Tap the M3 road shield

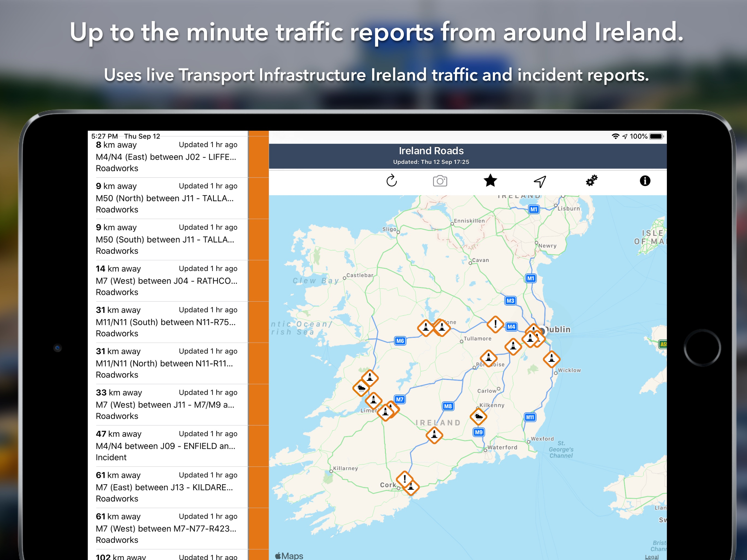[x=510, y=301]
